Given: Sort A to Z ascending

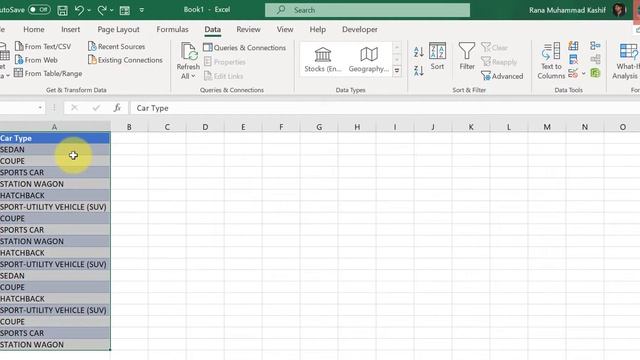Looking at the screenshot, I should (419, 52).
